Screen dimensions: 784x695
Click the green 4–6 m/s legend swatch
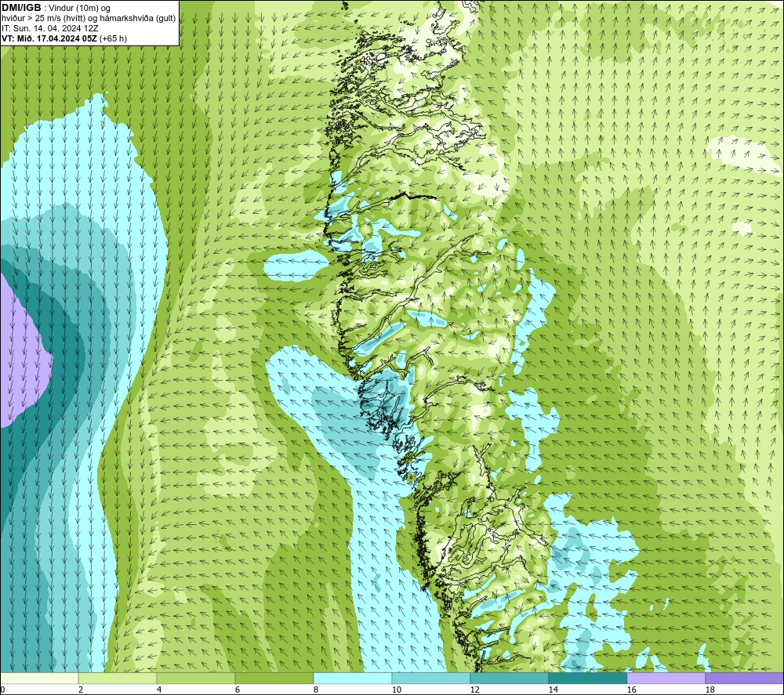tap(196, 678)
